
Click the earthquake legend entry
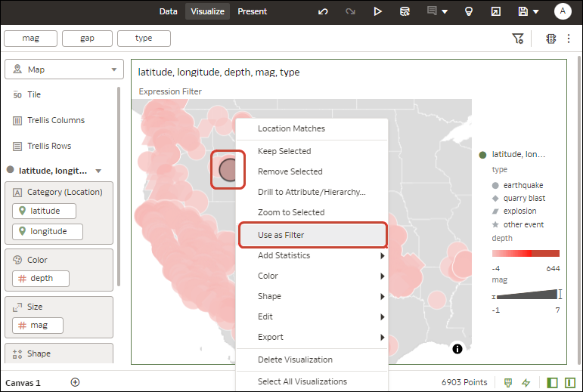(517, 185)
